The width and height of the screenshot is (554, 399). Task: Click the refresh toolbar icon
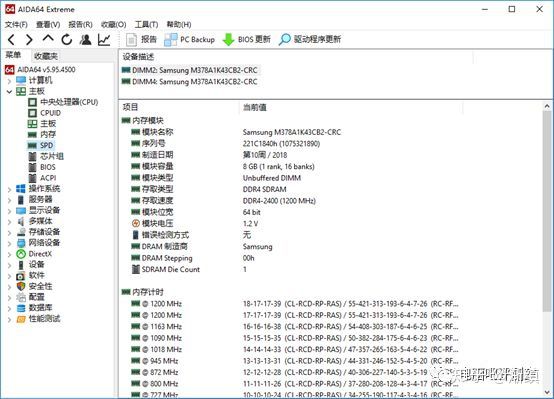coord(67,40)
